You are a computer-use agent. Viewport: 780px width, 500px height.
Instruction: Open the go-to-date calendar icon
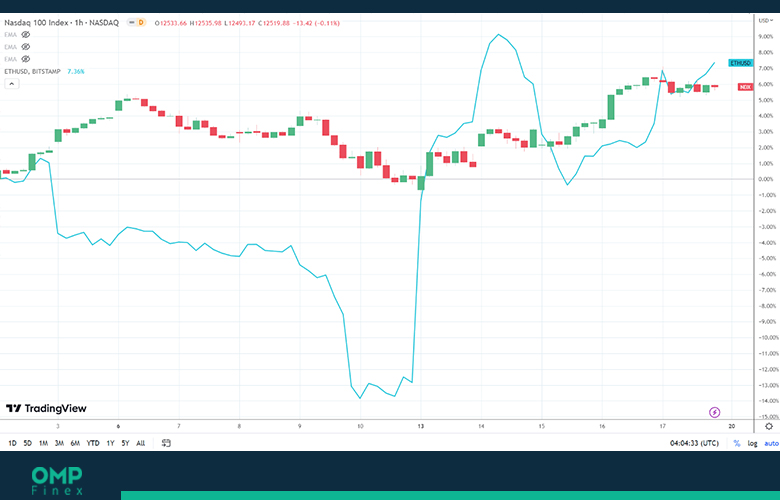tap(166, 443)
